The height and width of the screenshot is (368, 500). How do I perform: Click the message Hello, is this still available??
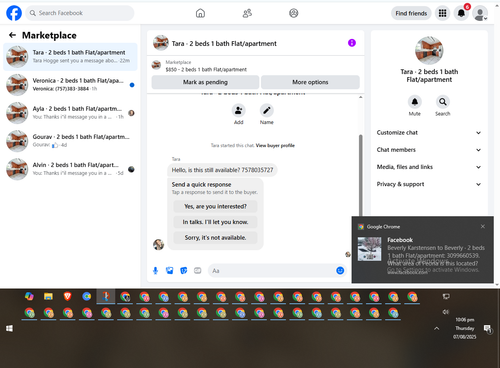[222, 170]
